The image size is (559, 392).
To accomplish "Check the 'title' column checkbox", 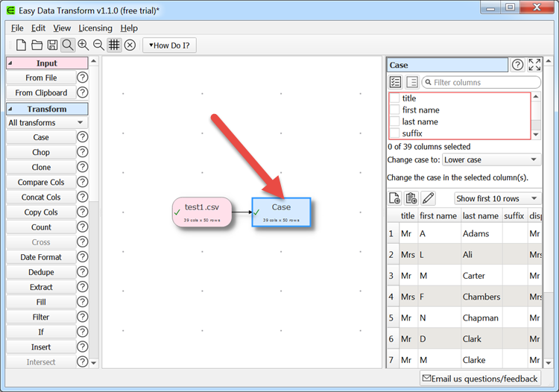I will 395,98.
